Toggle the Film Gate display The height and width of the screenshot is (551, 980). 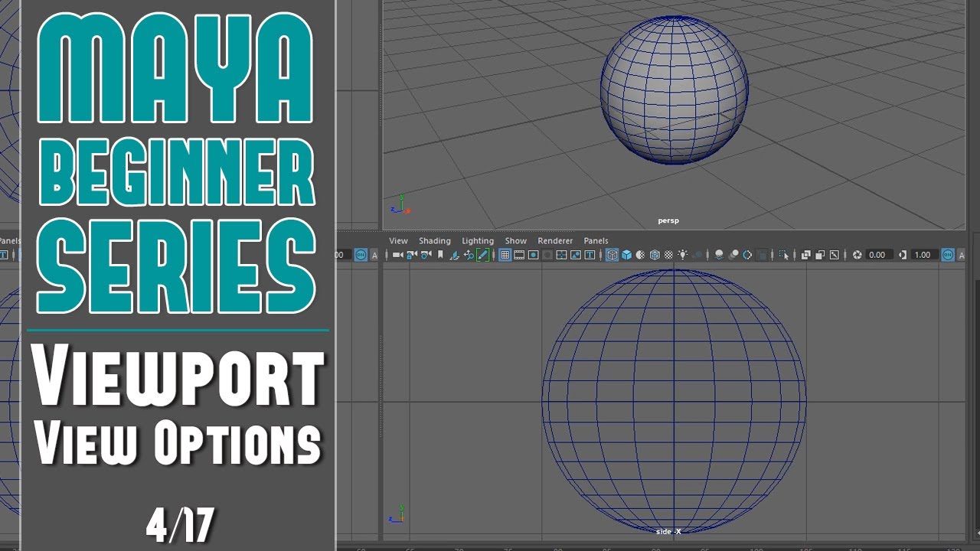(x=518, y=255)
